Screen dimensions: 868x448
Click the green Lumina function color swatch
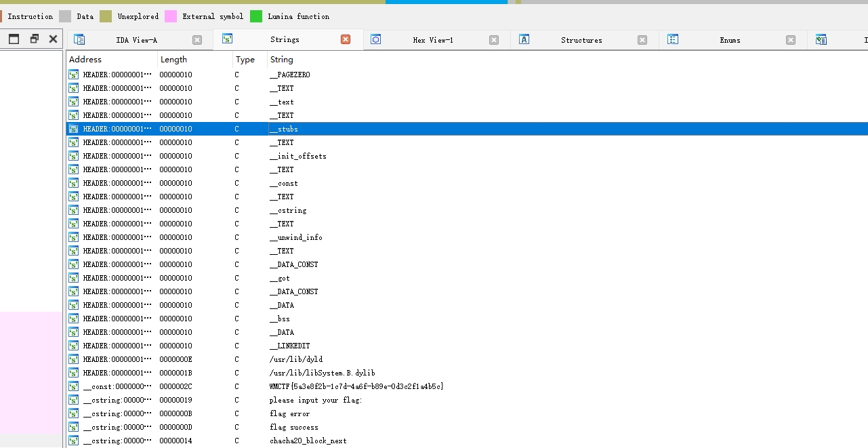click(256, 16)
